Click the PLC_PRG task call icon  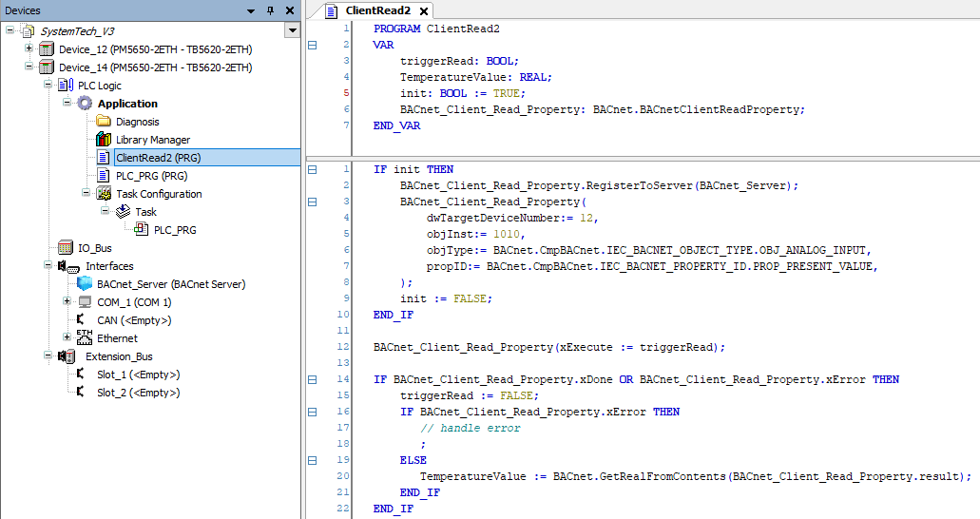click(142, 229)
